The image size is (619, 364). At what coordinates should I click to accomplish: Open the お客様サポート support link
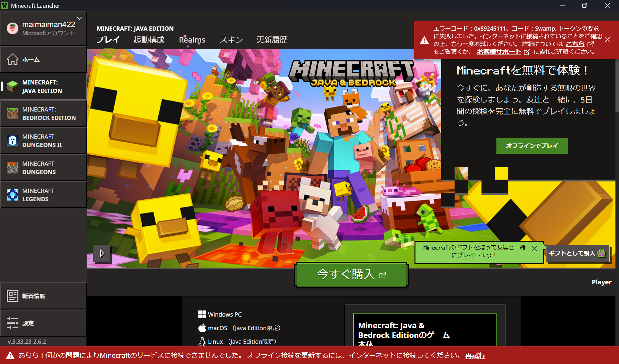[499, 52]
